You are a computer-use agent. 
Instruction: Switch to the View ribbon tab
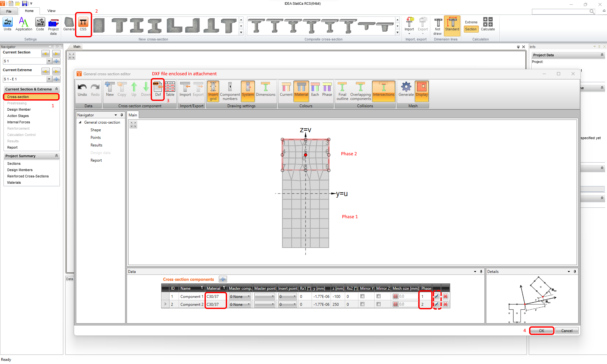tap(51, 11)
